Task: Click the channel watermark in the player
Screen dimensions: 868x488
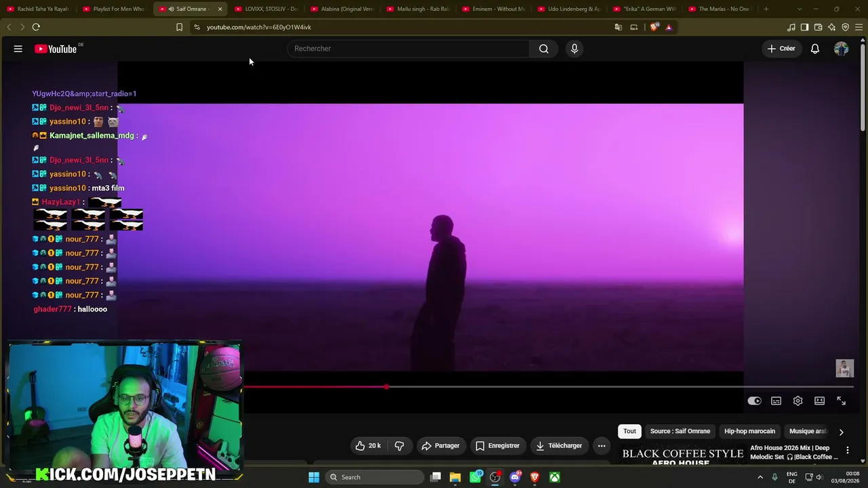Action: click(x=844, y=368)
